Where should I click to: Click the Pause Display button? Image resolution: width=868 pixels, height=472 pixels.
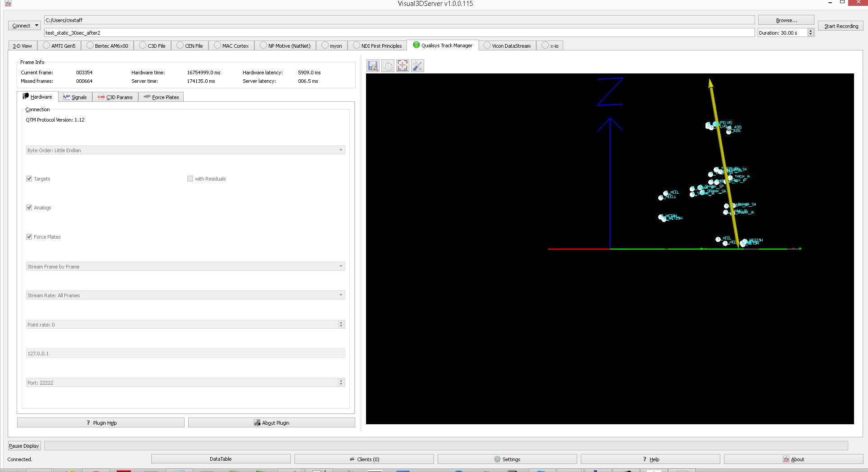(x=24, y=446)
